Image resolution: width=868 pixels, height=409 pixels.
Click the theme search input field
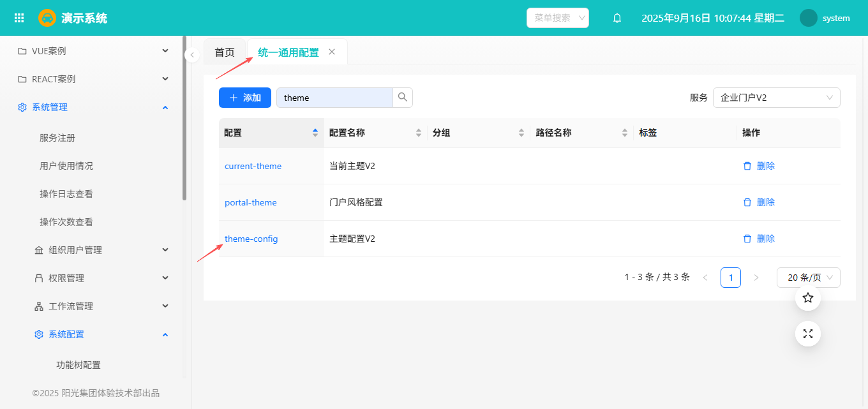[334, 98]
